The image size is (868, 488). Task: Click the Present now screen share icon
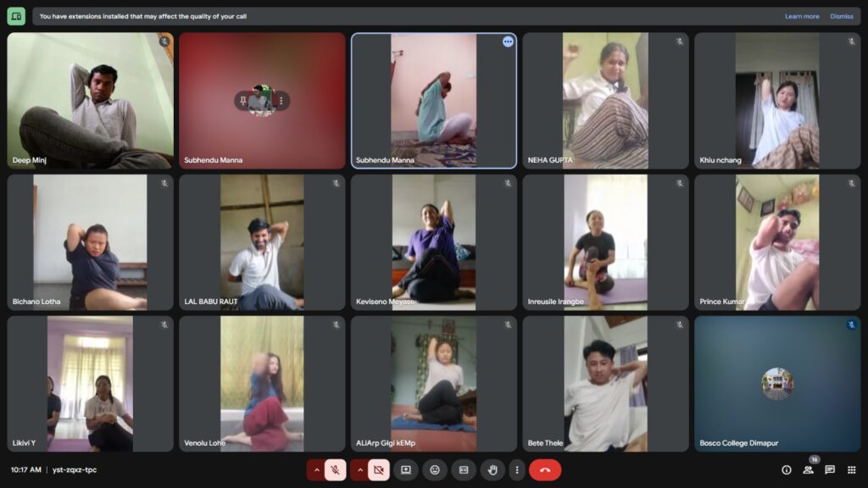[405, 469]
